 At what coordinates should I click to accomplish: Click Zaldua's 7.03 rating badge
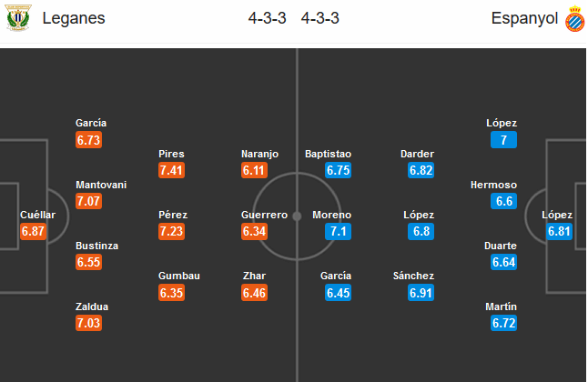pyautogui.click(x=89, y=323)
